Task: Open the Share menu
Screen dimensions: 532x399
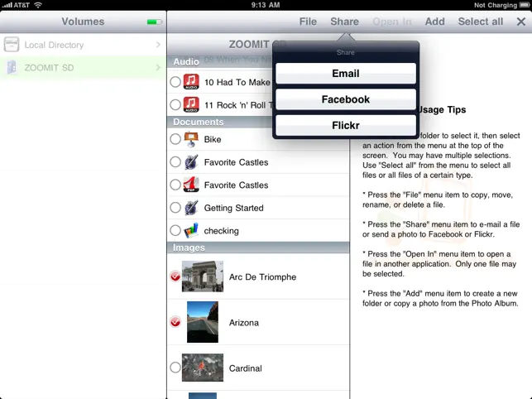Action: tap(344, 22)
